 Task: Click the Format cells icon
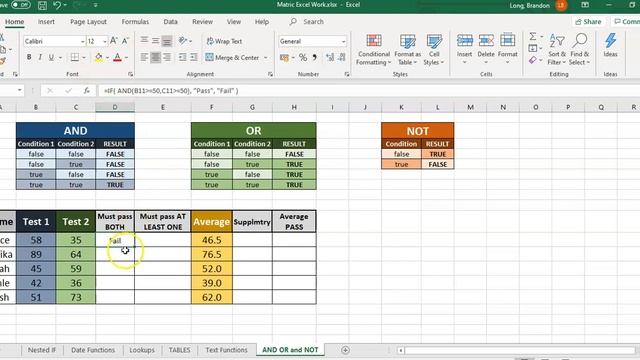pos(507,41)
